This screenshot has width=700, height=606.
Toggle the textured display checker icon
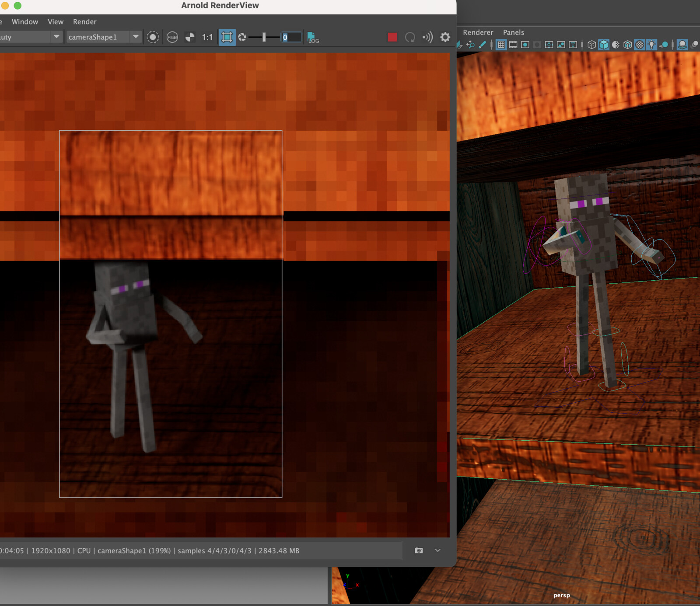click(639, 45)
